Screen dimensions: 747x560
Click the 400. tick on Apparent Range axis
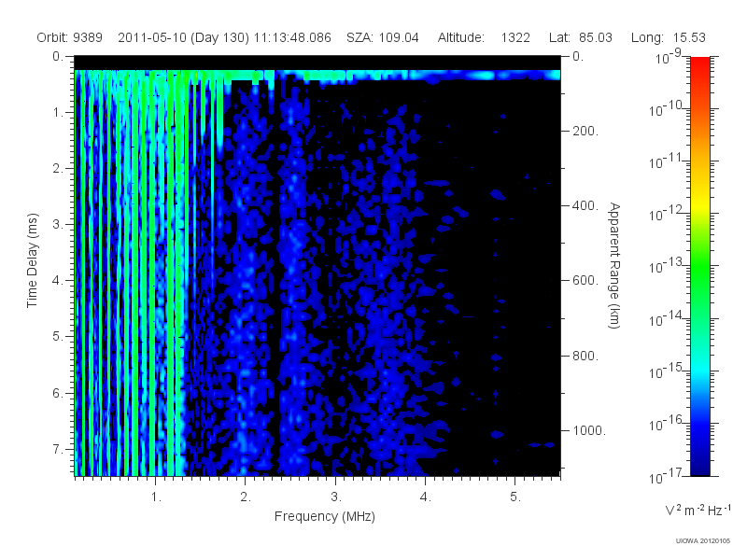coord(585,205)
